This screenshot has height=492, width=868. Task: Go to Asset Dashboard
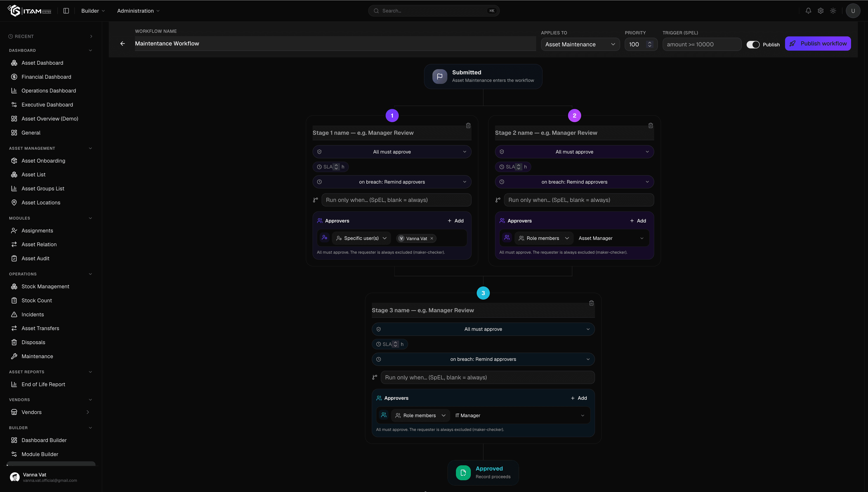point(51,63)
